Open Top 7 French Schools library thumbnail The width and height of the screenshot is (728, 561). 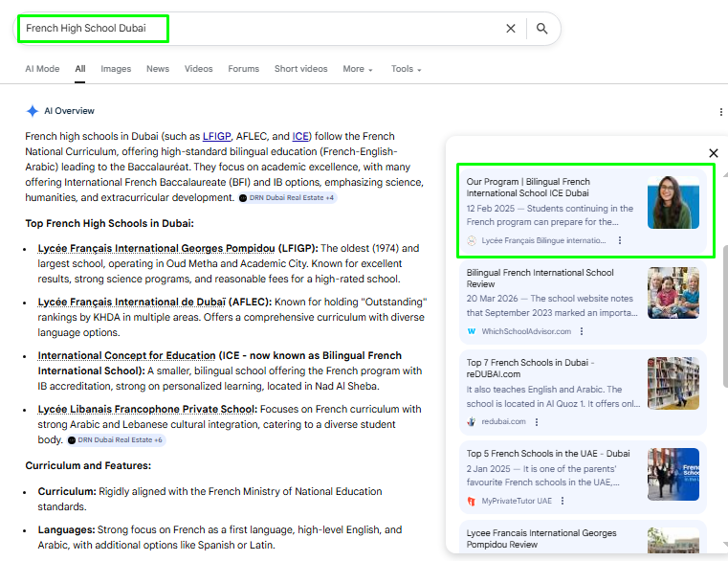tap(673, 384)
